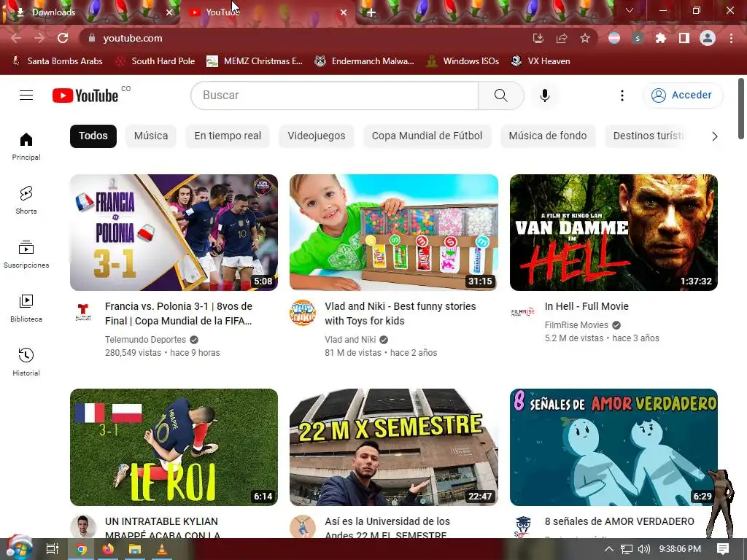Open YouTube settings three-dot menu

[x=622, y=96]
